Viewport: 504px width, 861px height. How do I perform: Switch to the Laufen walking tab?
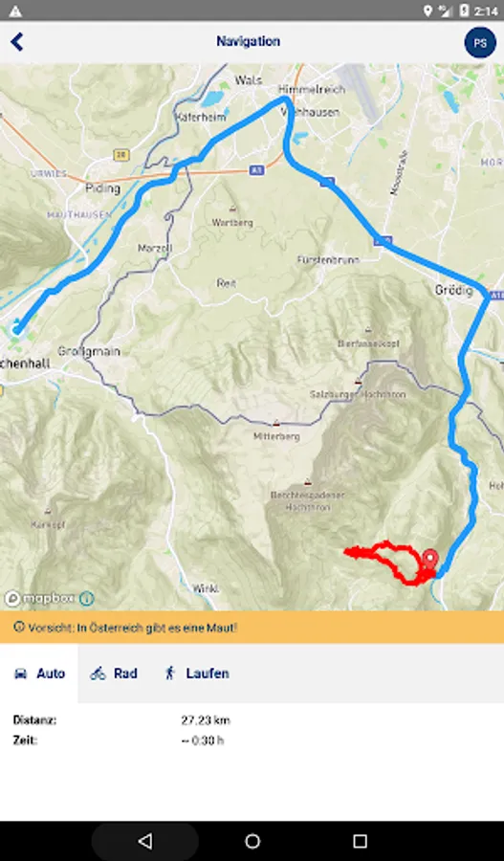(197, 673)
